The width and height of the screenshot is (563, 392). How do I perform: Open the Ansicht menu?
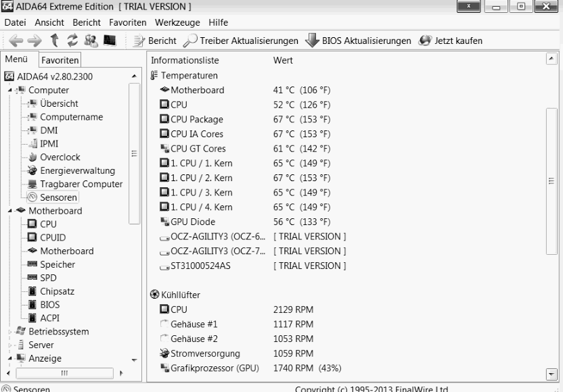point(49,22)
